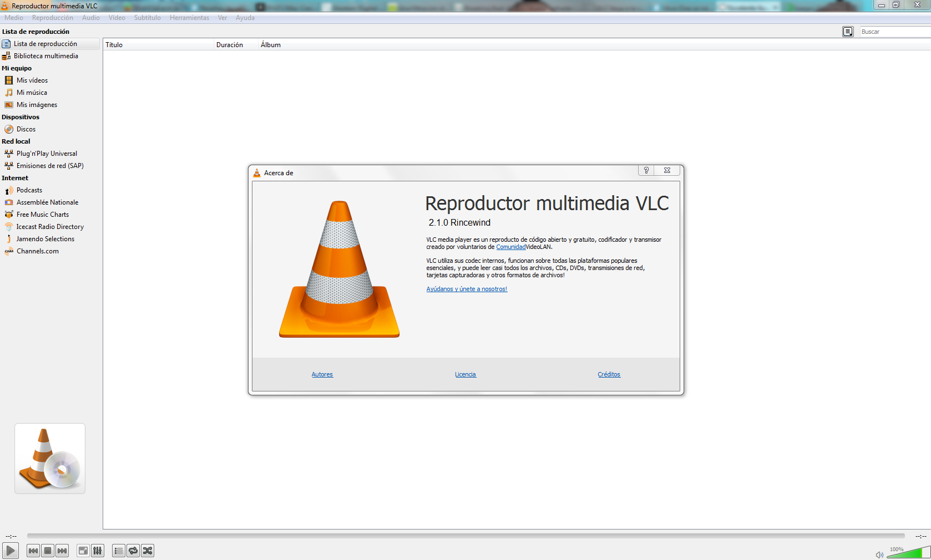This screenshot has width=931, height=560.
Task: Sort playlist by Título column
Action: tap(159, 45)
